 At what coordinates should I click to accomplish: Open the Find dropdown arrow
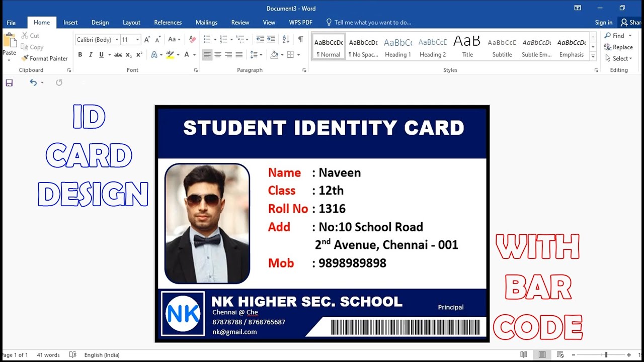[630, 36]
